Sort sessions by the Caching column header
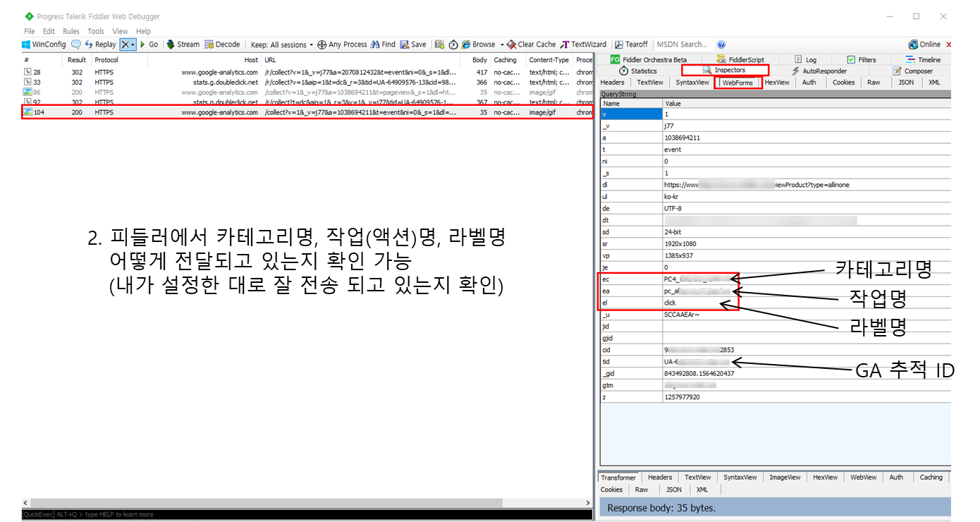This screenshot has width=980, height=522. tap(505, 61)
